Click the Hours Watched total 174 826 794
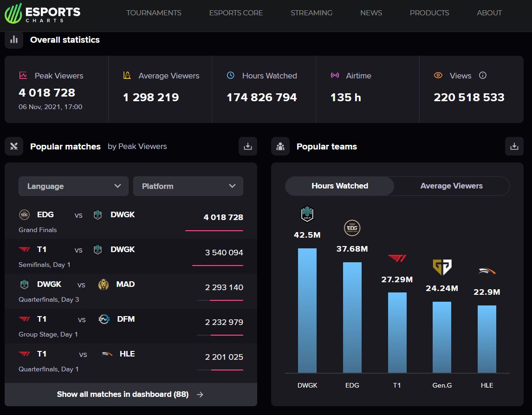The image size is (532, 415). [x=261, y=97]
